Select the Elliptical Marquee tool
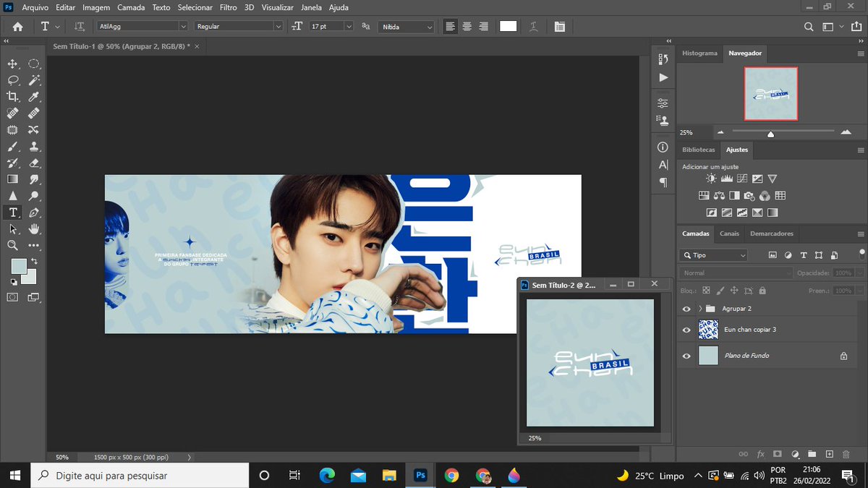This screenshot has height=488, width=868. coord(33,64)
